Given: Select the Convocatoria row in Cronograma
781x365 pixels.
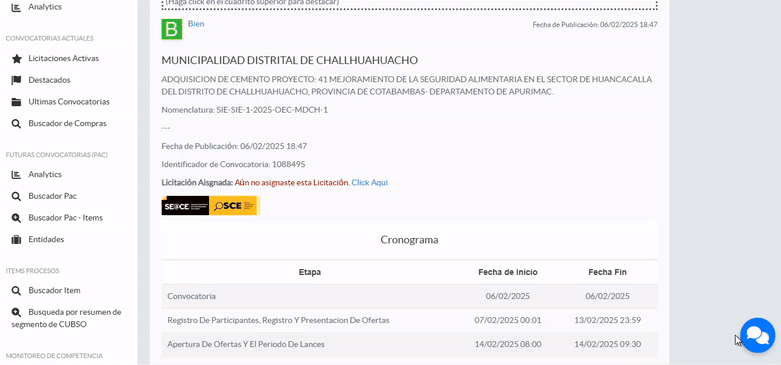Looking at the screenshot, I should click(409, 296).
